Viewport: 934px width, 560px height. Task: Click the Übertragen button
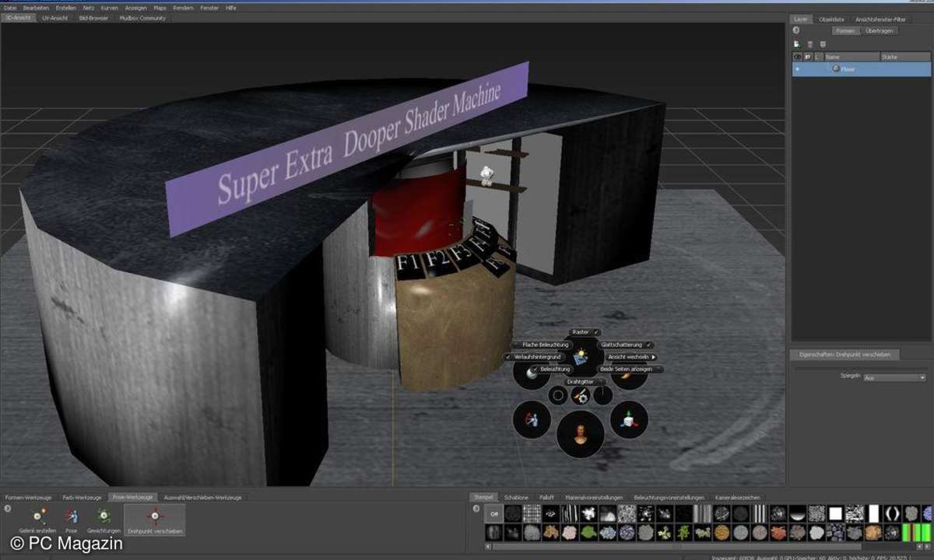880,30
